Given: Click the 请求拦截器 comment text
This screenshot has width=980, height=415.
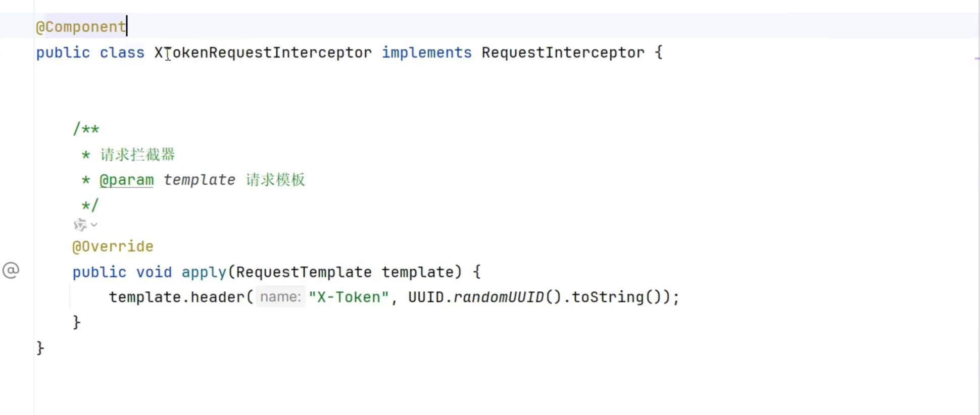Looking at the screenshot, I should 137,154.
